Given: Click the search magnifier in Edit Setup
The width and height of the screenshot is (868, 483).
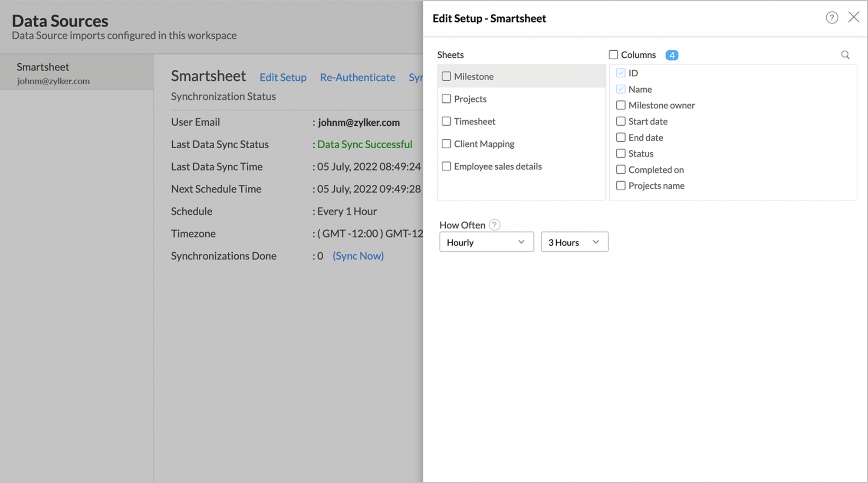Looking at the screenshot, I should pyautogui.click(x=845, y=55).
